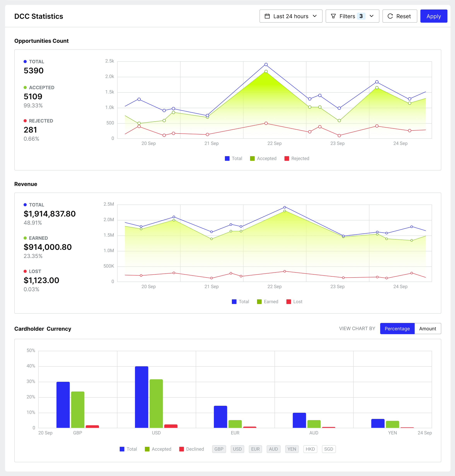This screenshot has width=455, height=476.
Task: Click the Reset button
Action: [x=400, y=16]
